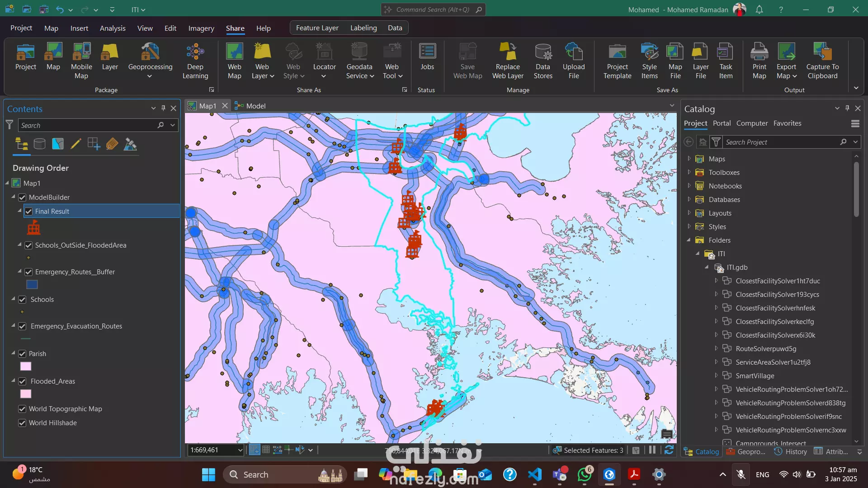Open the Imagery ribbon tab
Image resolution: width=868 pixels, height=488 pixels.
(201, 28)
